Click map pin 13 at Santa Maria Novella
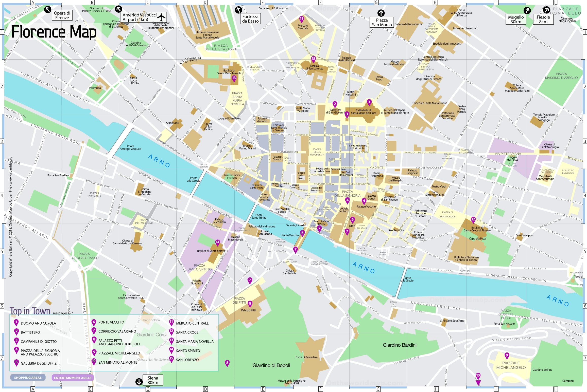The height and width of the screenshot is (392, 587). coord(234,78)
